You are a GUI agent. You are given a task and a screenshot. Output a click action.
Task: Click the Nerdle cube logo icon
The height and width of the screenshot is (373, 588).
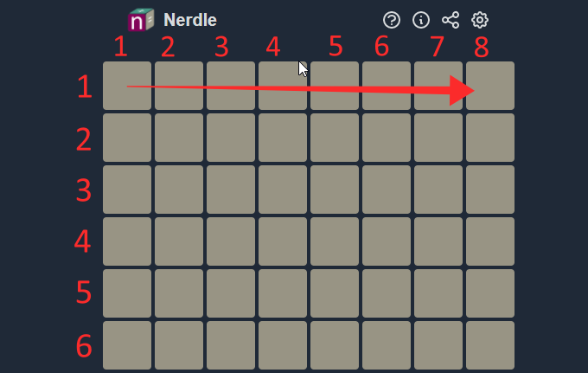tap(141, 20)
